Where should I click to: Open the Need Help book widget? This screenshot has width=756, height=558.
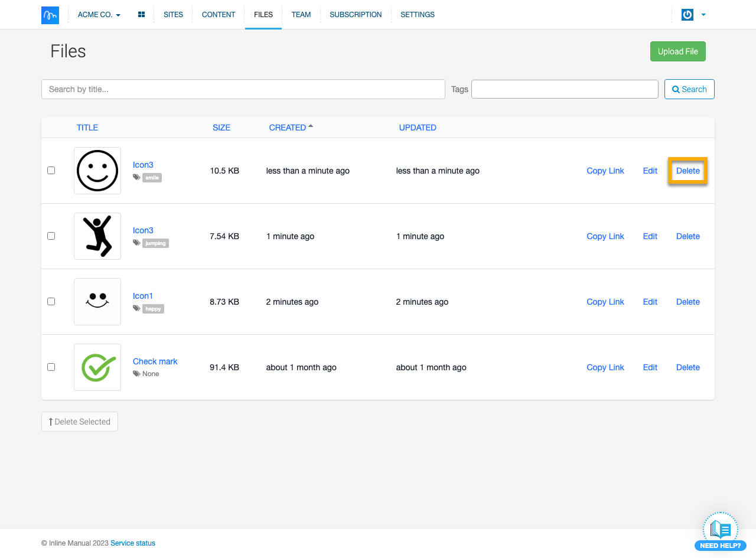click(720, 531)
